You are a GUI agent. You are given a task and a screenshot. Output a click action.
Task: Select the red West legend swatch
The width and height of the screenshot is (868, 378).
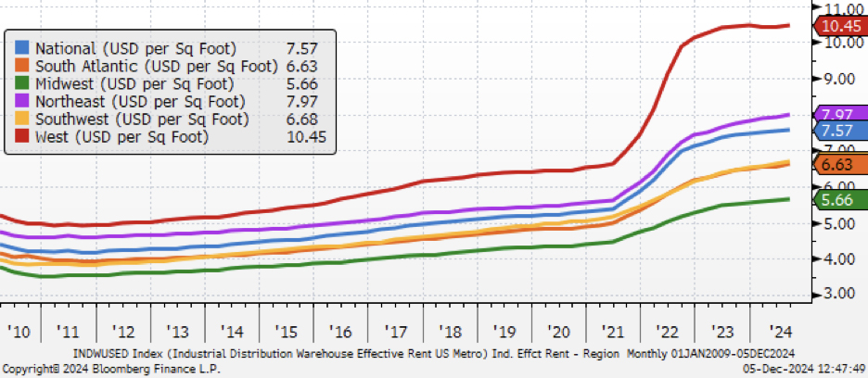point(21,137)
